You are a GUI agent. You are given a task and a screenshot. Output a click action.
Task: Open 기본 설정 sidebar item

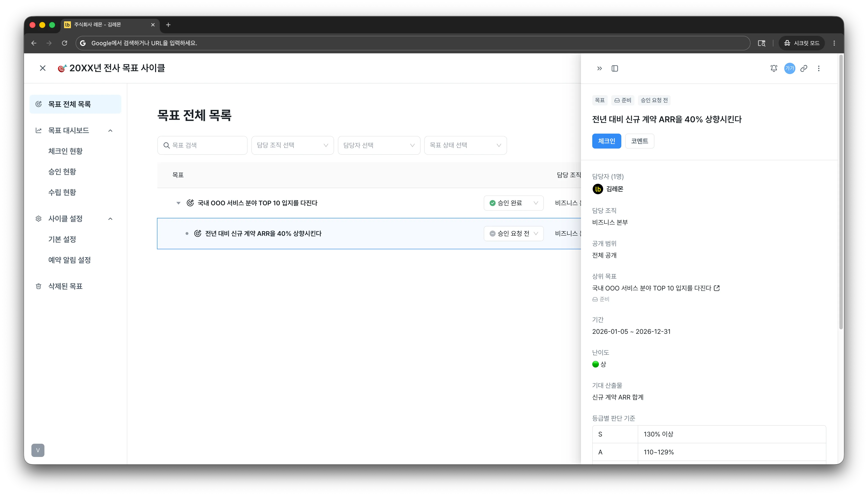pos(62,239)
